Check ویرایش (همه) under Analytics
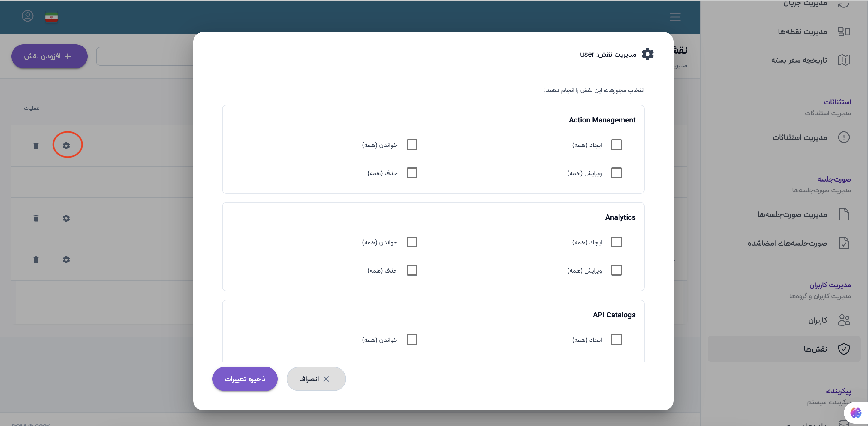This screenshot has height=426, width=868. pyautogui.click(x=616, y=270)
